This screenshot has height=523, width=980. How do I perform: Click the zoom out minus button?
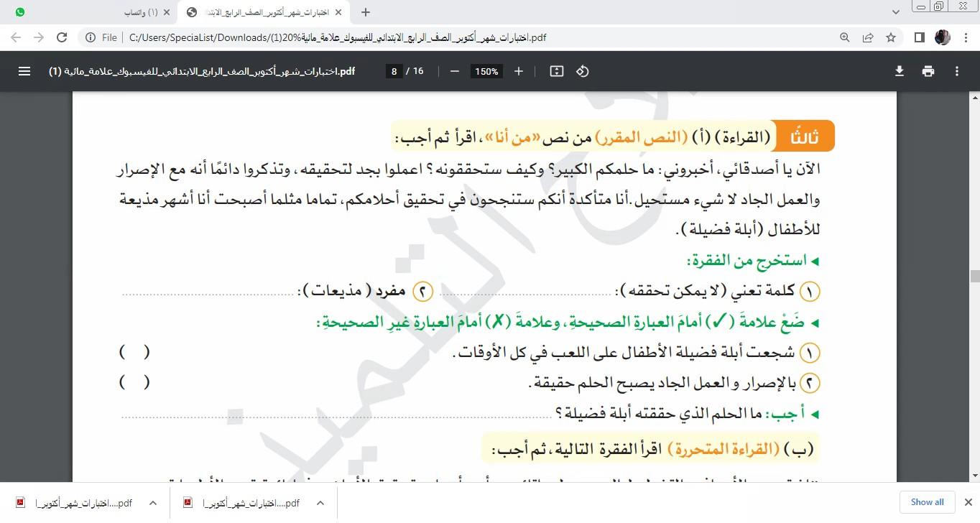[x=454, y=71]
